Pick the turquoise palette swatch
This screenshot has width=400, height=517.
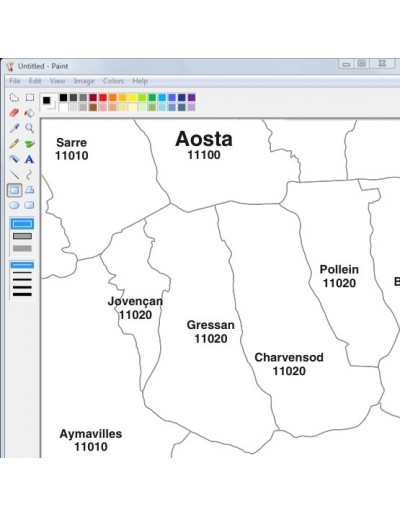(162, 97)
